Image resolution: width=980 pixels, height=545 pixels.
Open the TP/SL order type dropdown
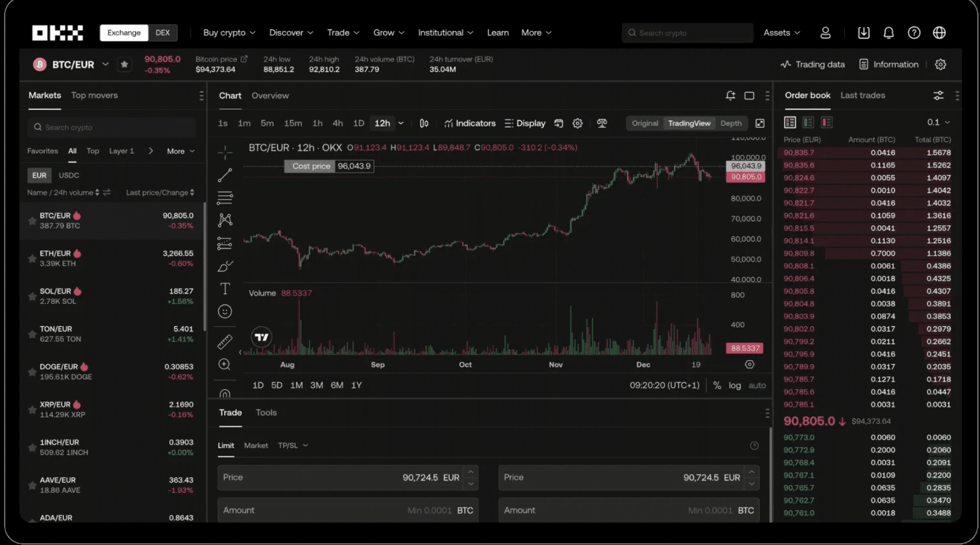point(293,446)
